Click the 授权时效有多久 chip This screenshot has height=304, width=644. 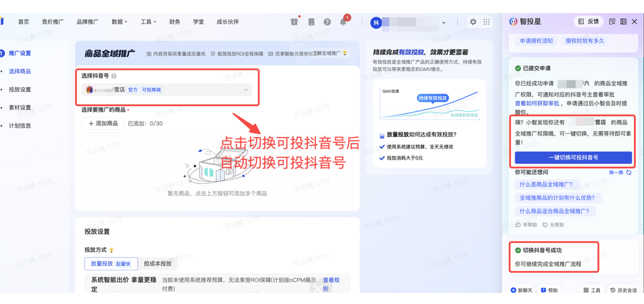click(585, 41)
